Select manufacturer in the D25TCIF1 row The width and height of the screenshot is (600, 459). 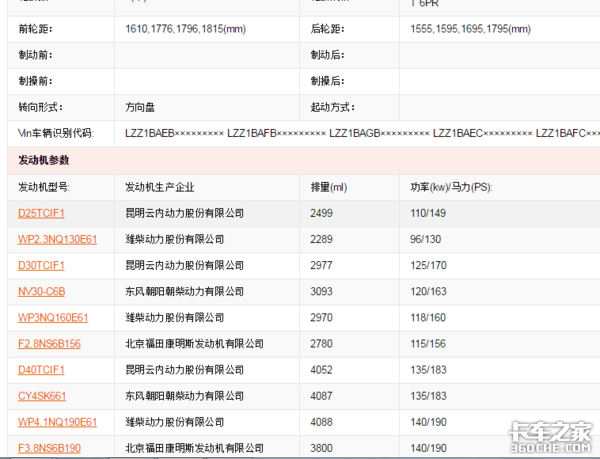[x=184, y=213]
